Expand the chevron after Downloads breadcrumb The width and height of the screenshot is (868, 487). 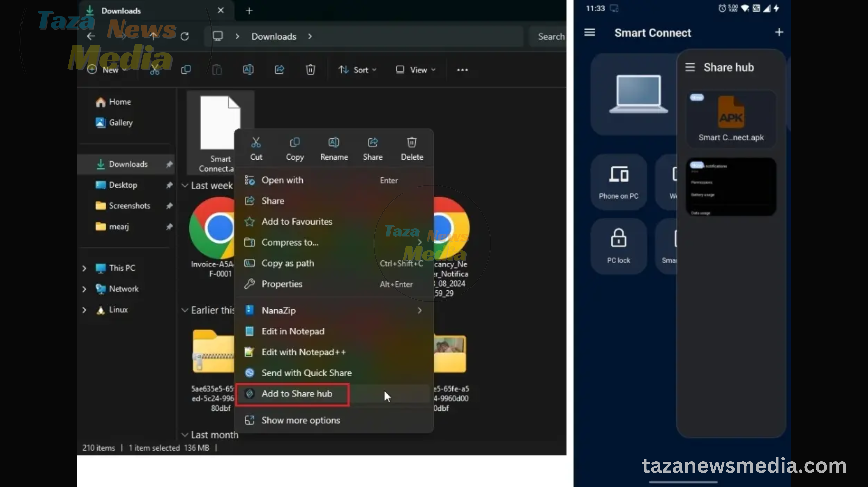point(310,36)
